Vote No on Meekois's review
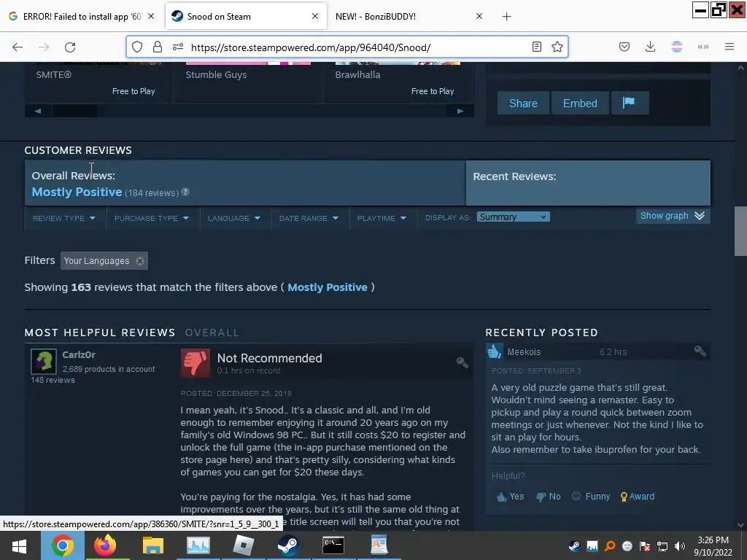Viewport: 747px width, 560px height. tap(549, 496)
